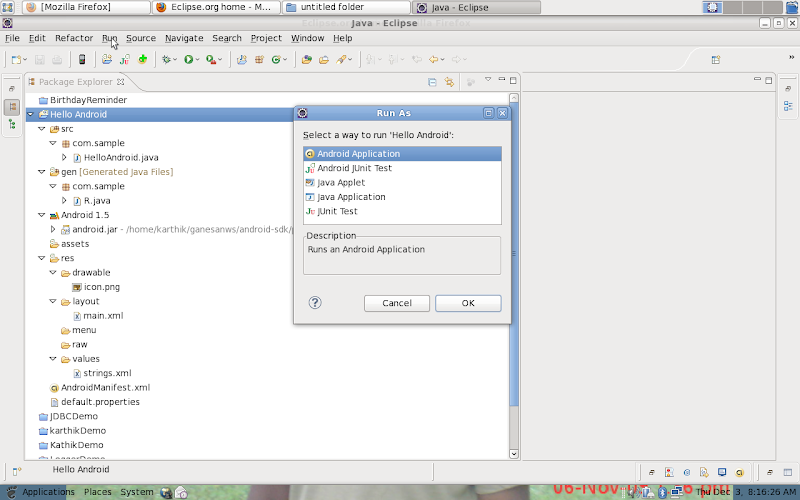This screenshot has height=500, width=800.
Task: Click Cancel in the Run As dialog
Action: pyautogui.click(x=396, y=303)
